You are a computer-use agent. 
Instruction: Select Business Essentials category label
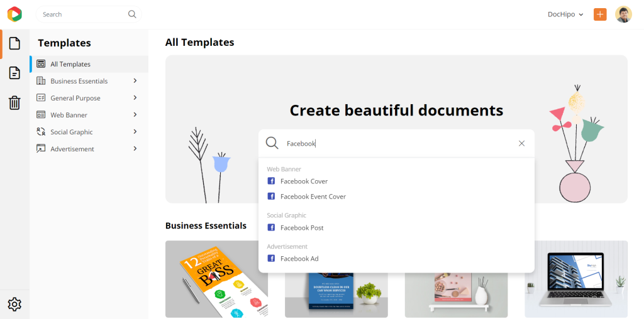coord(79,81)
